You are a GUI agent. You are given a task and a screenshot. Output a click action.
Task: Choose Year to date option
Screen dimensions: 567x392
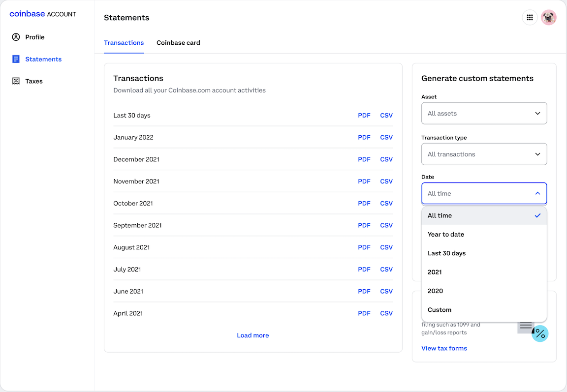click(446, 234)
